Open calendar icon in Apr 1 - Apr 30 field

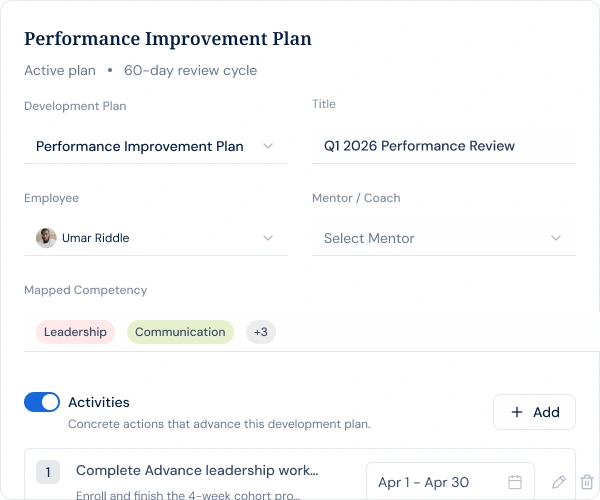(515, 482)
